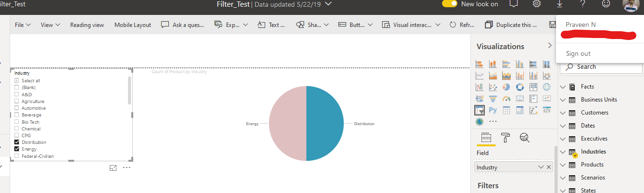Click the Download arrow in header

[x=560, y=4]
